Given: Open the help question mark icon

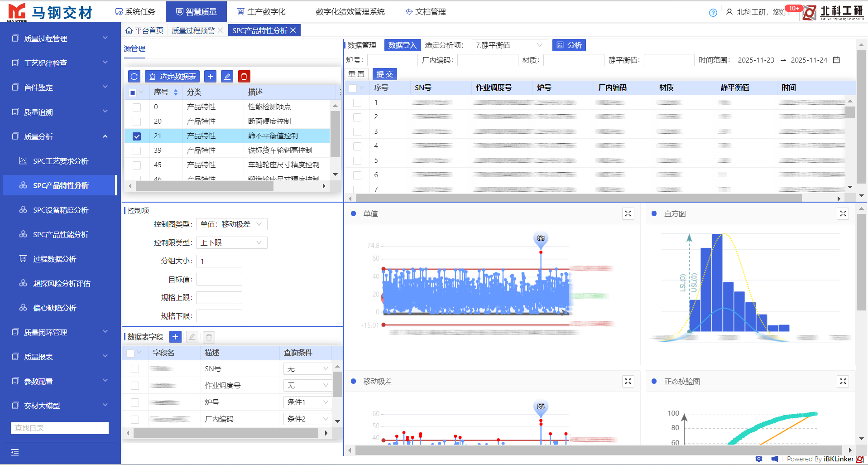Looking at the screenshot, I should click(713, 13).
